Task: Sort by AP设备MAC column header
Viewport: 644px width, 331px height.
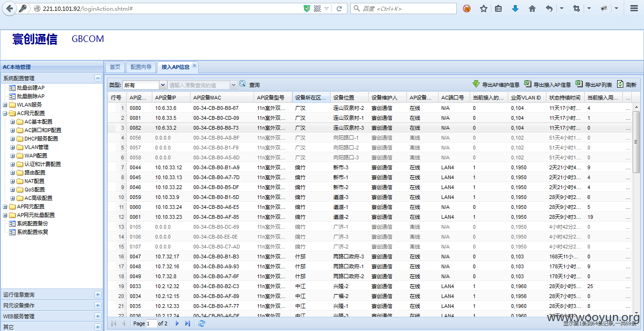Action: coord(222,98)
